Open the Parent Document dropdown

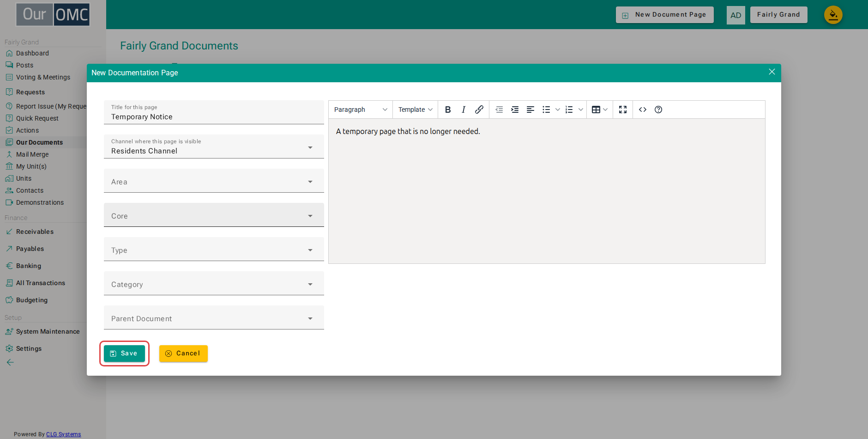tap(214, 317)
